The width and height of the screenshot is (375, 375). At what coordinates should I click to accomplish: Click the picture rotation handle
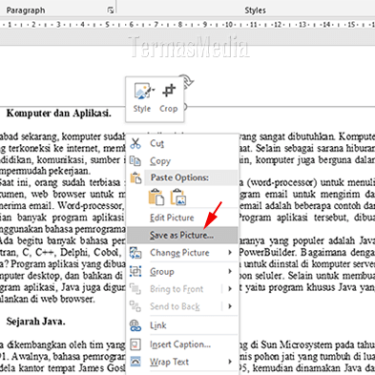[x=188, y=80]
